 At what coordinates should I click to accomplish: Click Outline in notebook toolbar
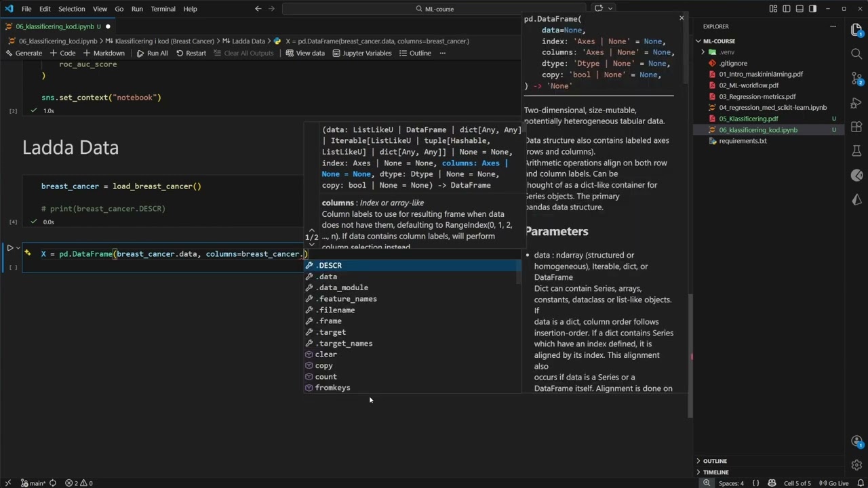click(415, 53)
